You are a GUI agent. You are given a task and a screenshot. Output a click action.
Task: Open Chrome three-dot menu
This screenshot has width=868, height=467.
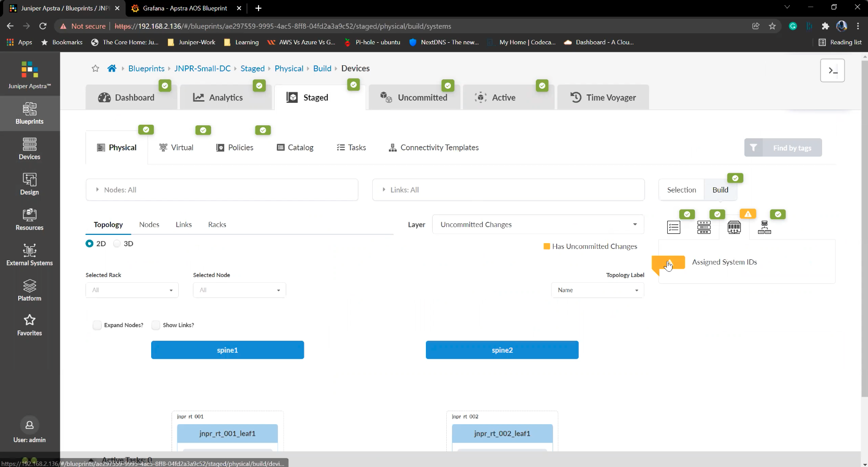[x=858, y=26]
